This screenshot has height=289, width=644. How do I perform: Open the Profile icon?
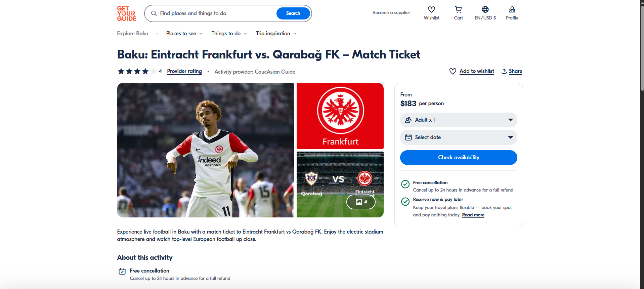pyautogui.click(x=512, y=10)
